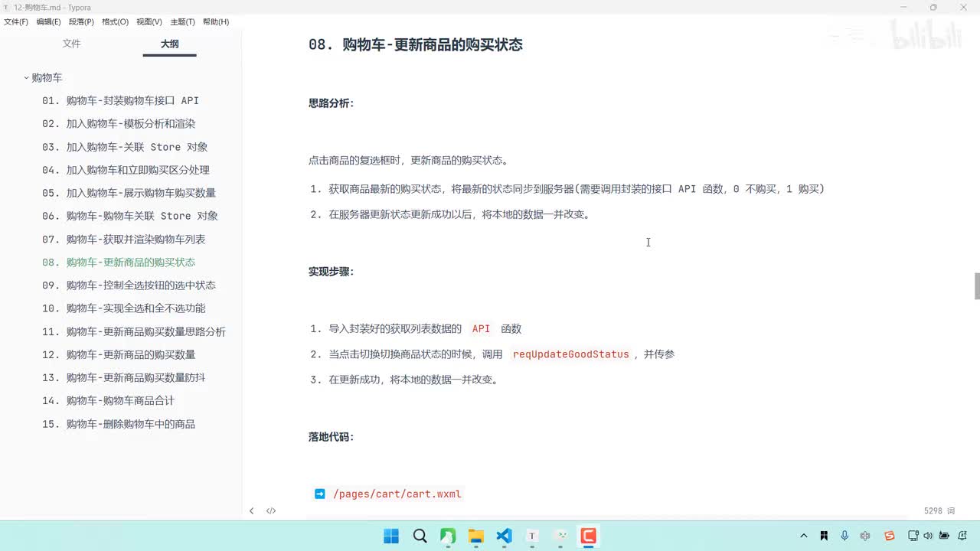
Task: Open WeChat DevTools taskbar icon
Action: click(x=560, y=536)
